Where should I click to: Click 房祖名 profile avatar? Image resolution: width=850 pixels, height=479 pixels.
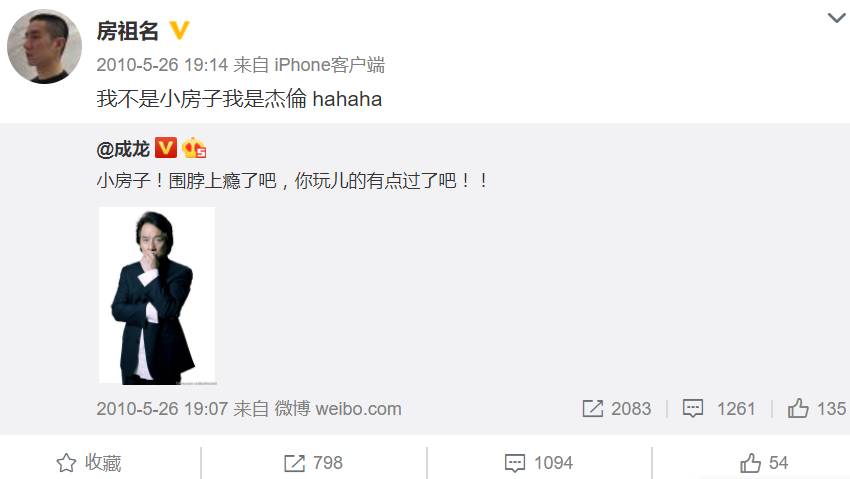[x=44, y=47]
